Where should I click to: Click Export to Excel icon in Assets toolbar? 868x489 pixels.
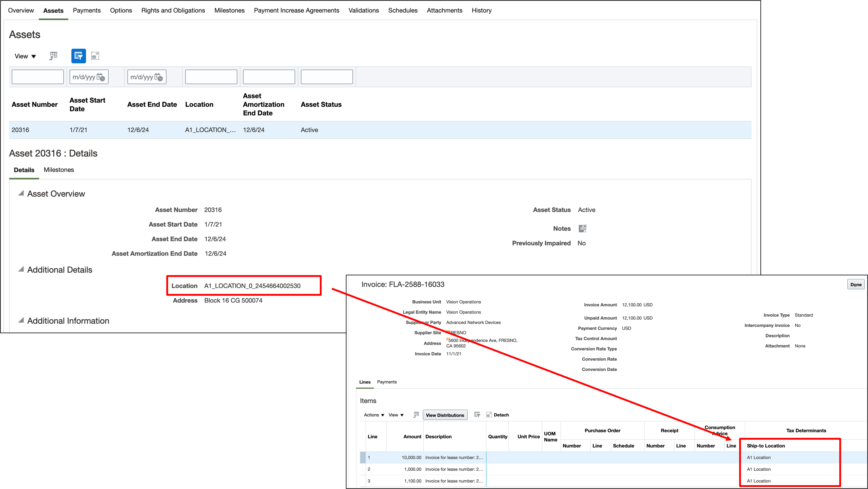pos(53,56)
